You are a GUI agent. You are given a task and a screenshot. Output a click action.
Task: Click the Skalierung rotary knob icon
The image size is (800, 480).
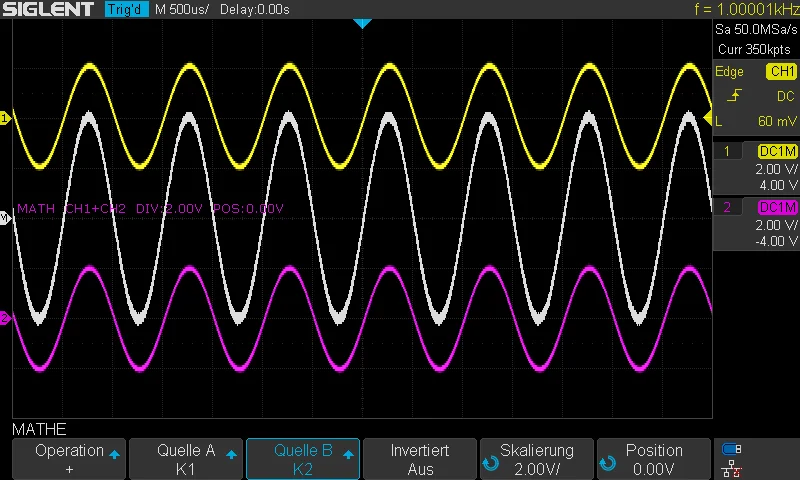[490, 463]
